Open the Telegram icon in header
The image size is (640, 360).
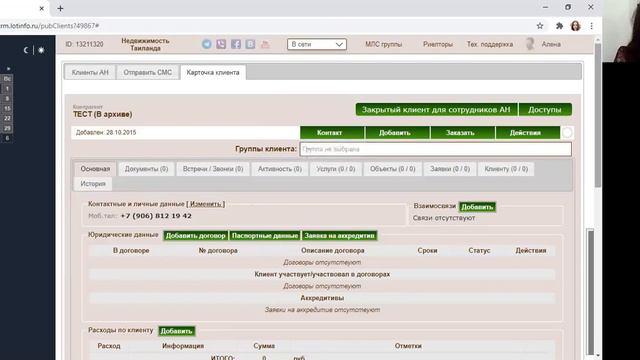(207, 44)
